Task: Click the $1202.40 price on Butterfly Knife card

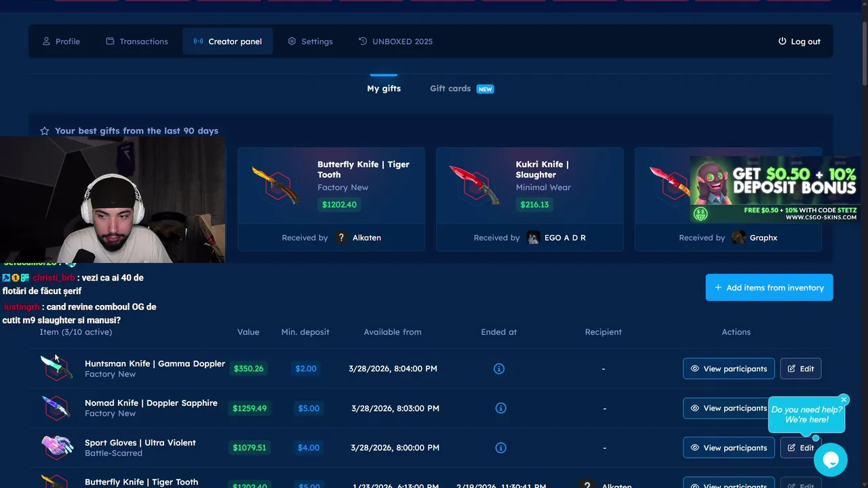Action: [x=339, y=204]
